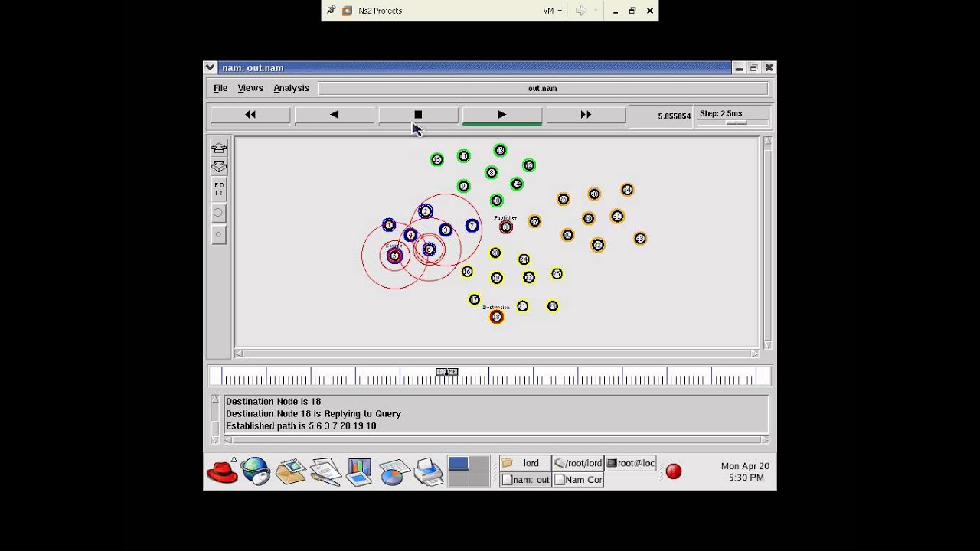The width and height of the screenshot is (980, 551).
Task: Select yellow node 25
Action: click(557, 274)
